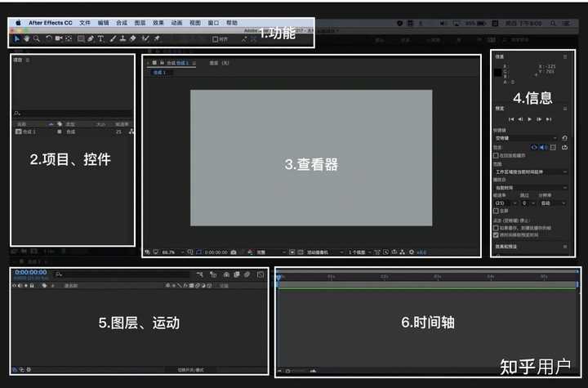
Task: Open the active camera dropdown in viewer
Action: click(325, 252)
